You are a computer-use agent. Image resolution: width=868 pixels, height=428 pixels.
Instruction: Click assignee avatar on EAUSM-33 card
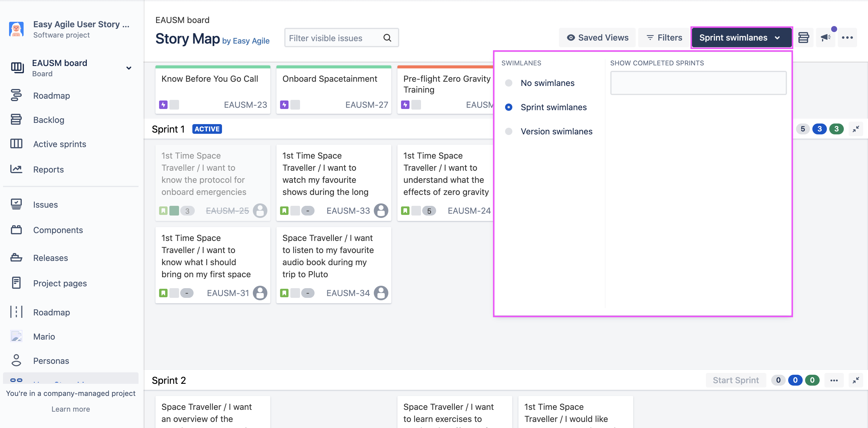click(381, 210)
